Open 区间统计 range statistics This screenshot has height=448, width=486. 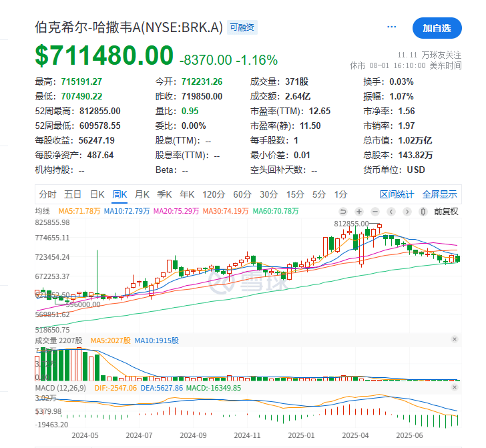397,194
